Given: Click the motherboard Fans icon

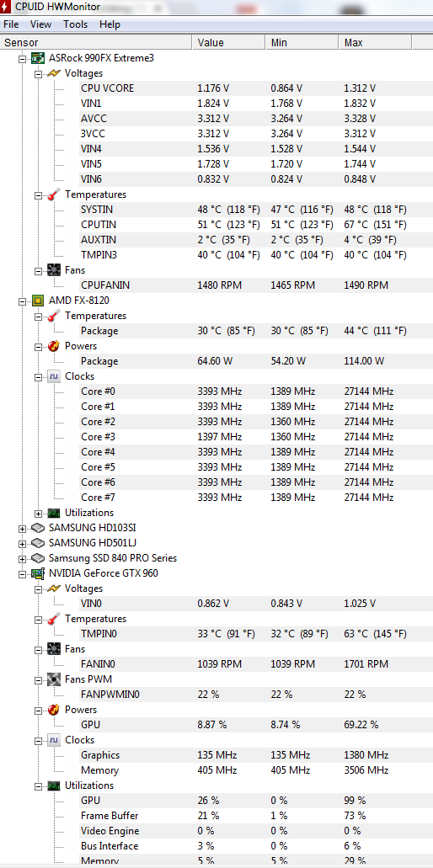Looking at the screenshot, I should click(x=54, y=270).
